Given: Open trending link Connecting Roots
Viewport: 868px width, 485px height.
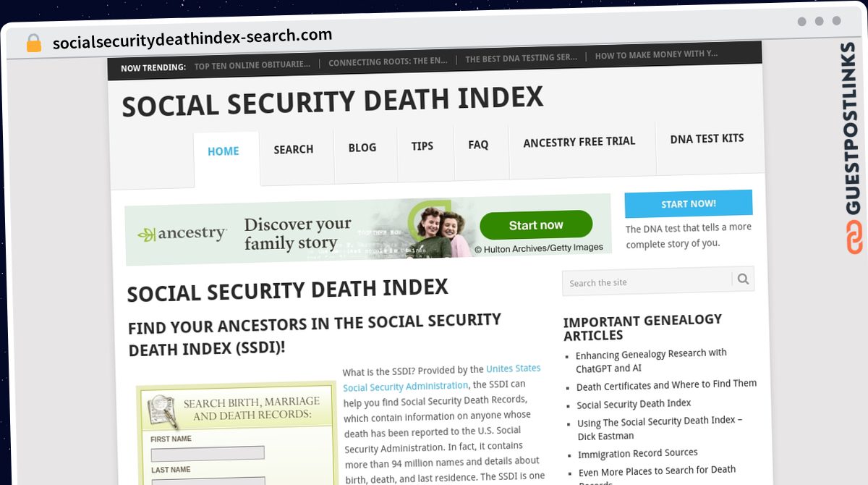Looking at the screenshot, I should pyautogui.click(x=388, y=62).
